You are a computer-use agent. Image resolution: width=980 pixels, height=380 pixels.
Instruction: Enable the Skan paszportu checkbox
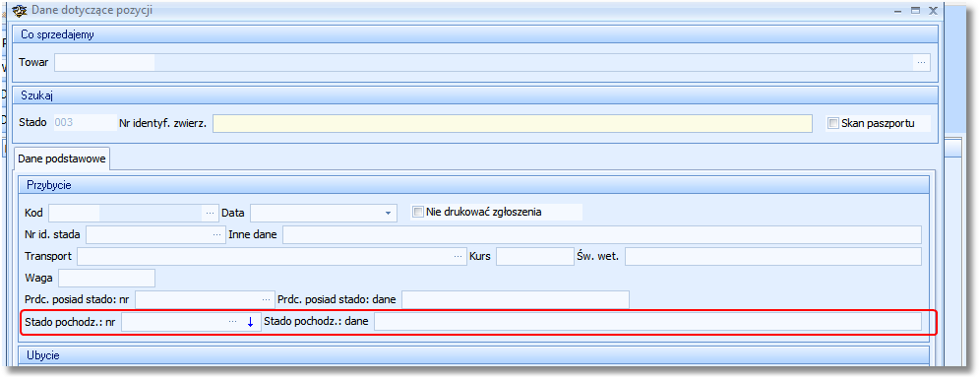click(x=832, y=123)
